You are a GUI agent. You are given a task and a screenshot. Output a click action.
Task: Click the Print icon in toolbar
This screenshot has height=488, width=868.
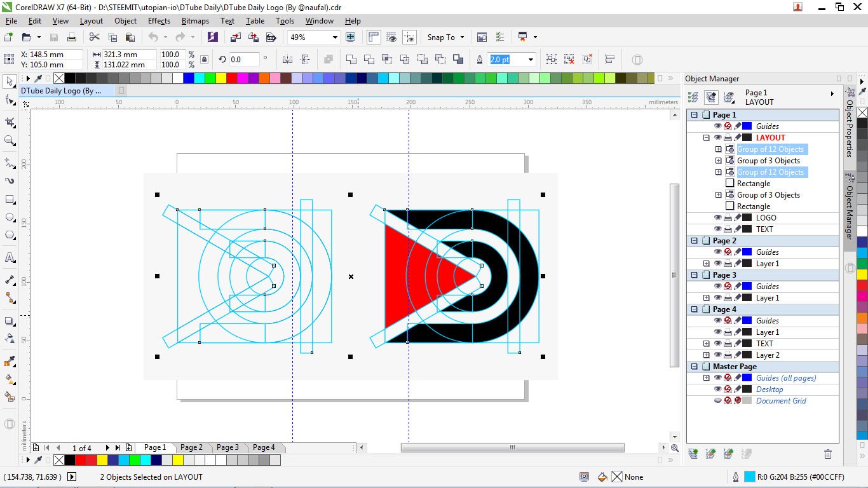(72, 37)
